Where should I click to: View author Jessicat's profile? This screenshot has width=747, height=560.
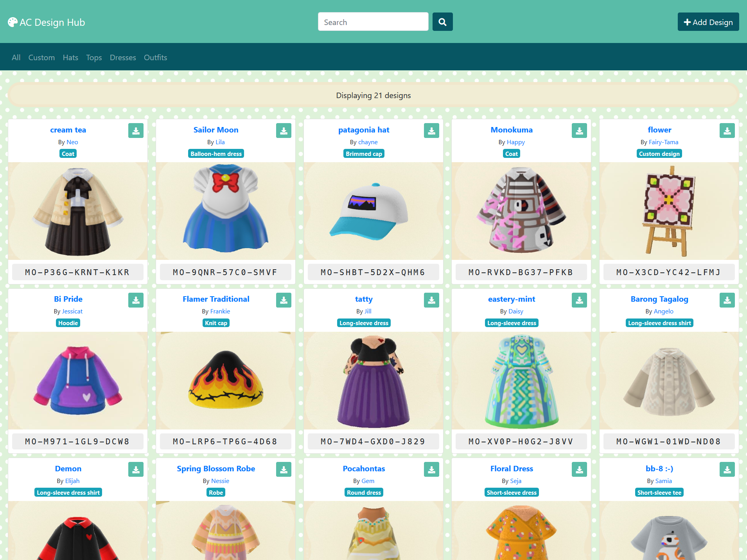point(72,311)
